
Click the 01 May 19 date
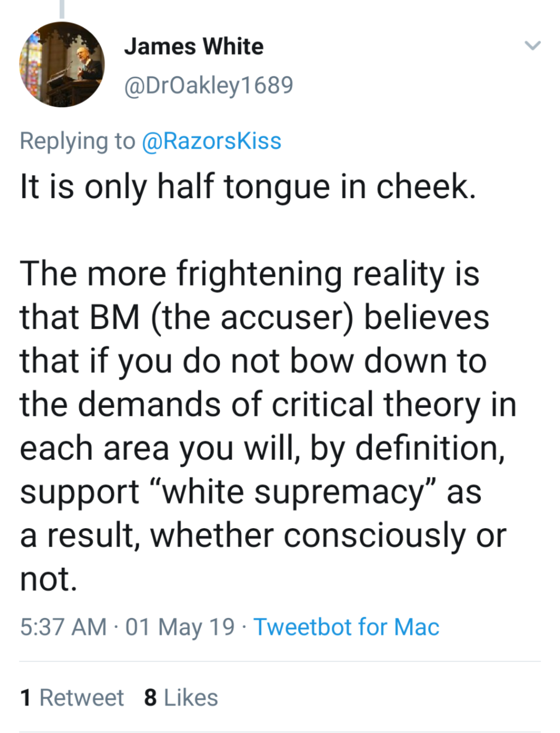(x=180, y=627)
